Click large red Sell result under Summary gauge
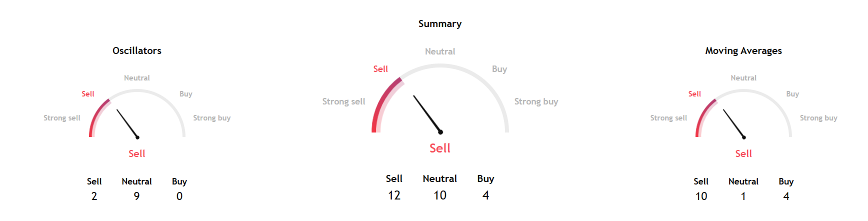The width and height of the screenshot is (868, 221). pyautogui.click(x=440, y=148)
